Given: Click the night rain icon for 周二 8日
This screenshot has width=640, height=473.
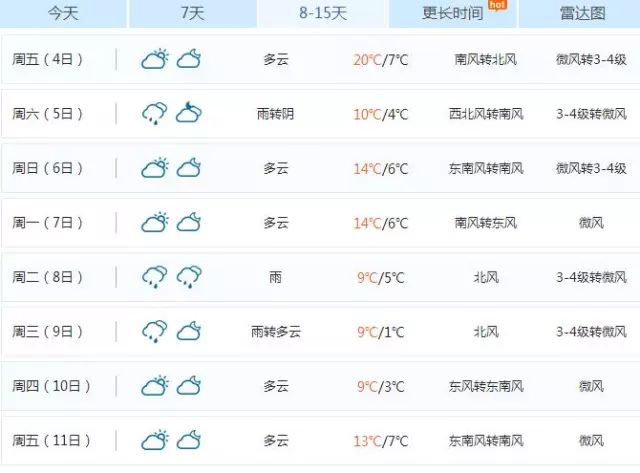Looking at the screenshot, I should (x=189, y=277).
